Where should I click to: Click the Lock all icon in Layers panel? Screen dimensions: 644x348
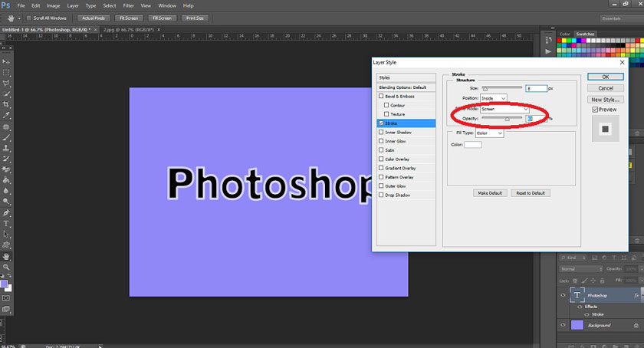[x=602, y=281]
